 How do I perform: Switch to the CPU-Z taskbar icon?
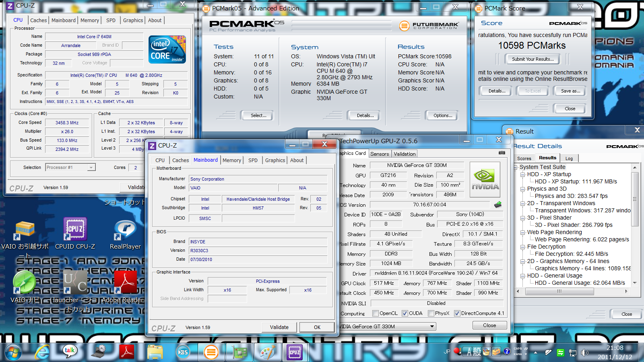(295, 352)
